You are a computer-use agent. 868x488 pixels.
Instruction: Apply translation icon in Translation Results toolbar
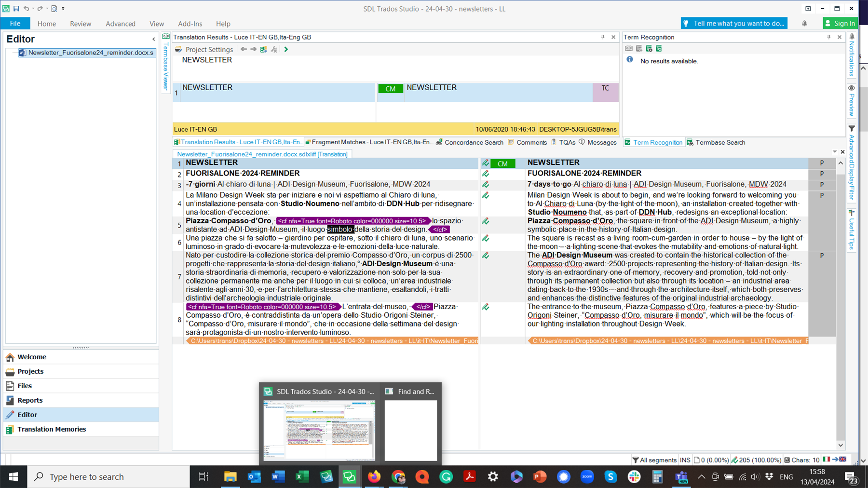tap(263, 49)
